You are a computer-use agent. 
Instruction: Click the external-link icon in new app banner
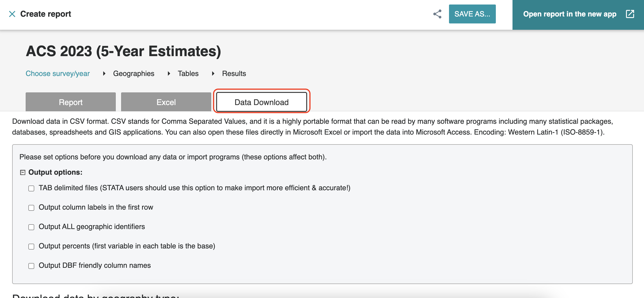(x=630, y=14)
